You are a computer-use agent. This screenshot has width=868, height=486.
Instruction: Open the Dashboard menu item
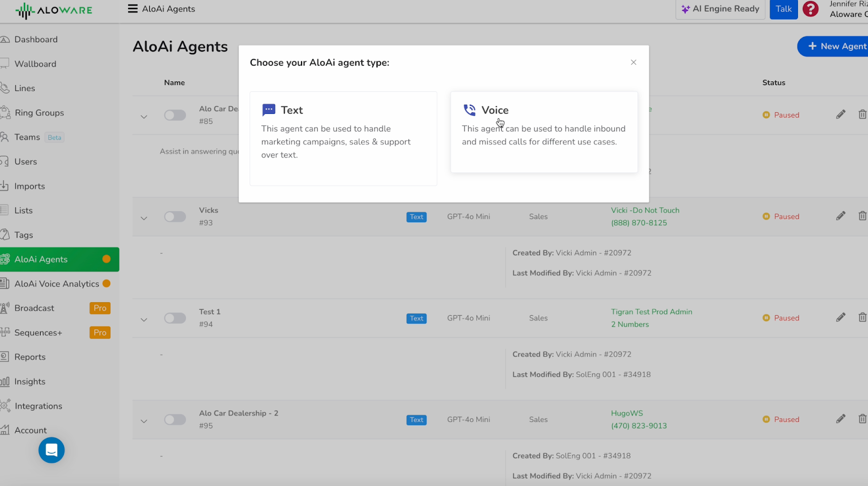(x=59, y=40)
